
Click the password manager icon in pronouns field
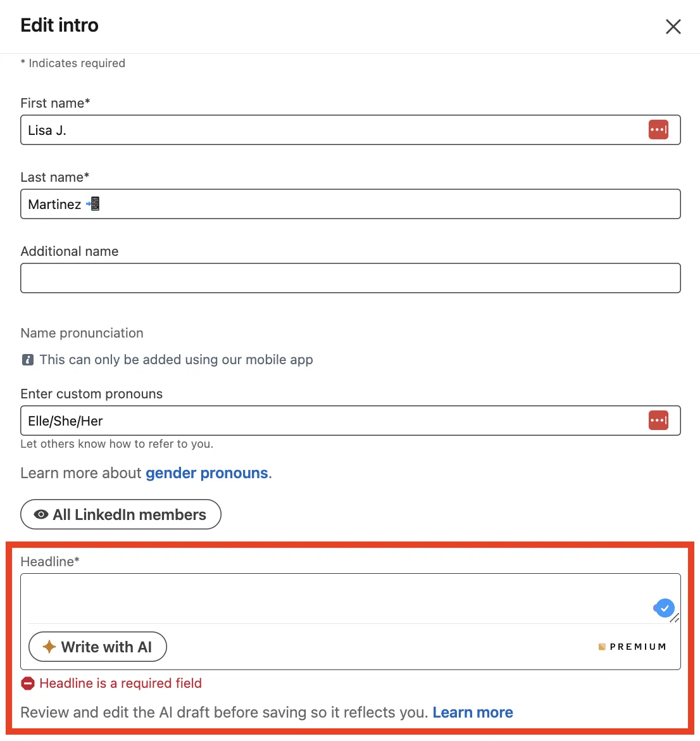pos(658,420)
